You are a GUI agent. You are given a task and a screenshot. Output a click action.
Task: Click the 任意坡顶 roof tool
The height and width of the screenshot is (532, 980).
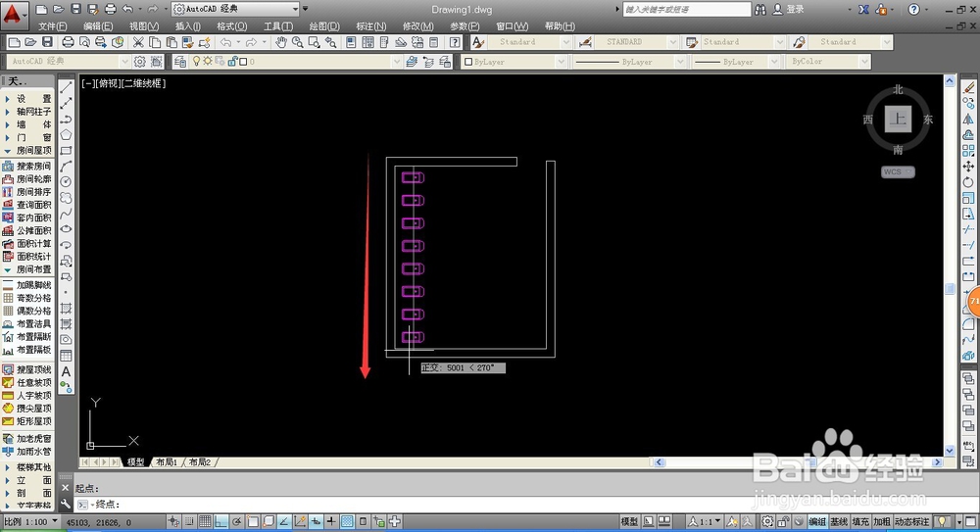tap(26, 383)
